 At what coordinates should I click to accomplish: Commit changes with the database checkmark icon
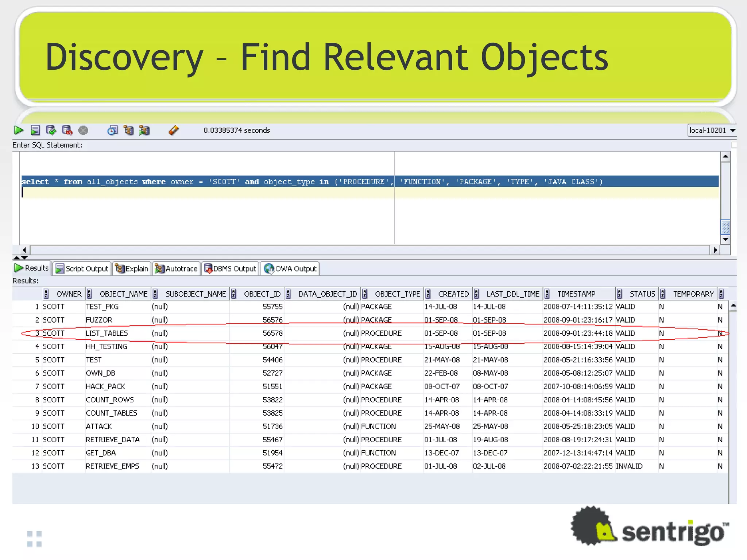coord(51,130)
